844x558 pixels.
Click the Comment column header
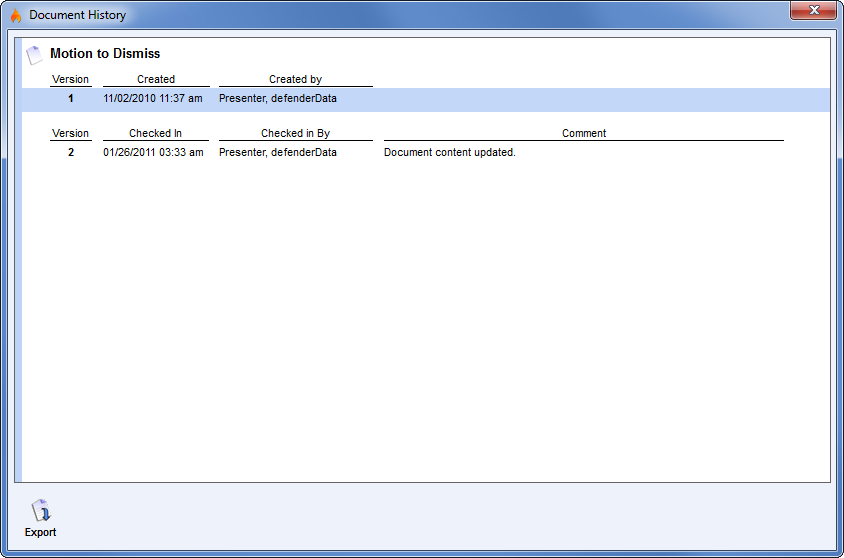click(x=584, y=133)
